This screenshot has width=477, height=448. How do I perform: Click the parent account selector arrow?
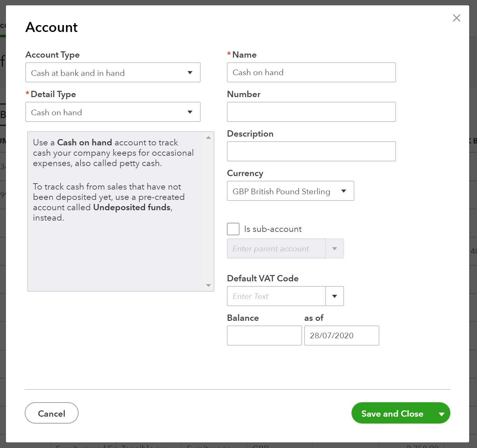[334, 248]
